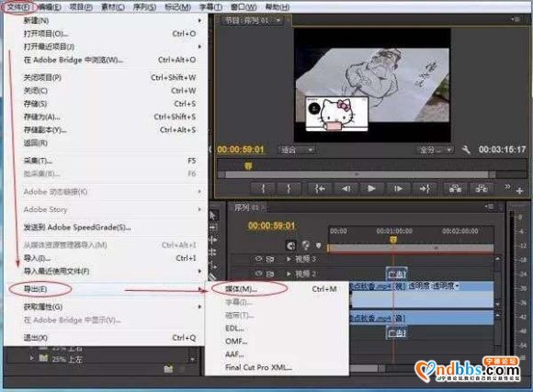
Task: Click the timeline 00:00:59:01 timecode field
Action: 272,226
